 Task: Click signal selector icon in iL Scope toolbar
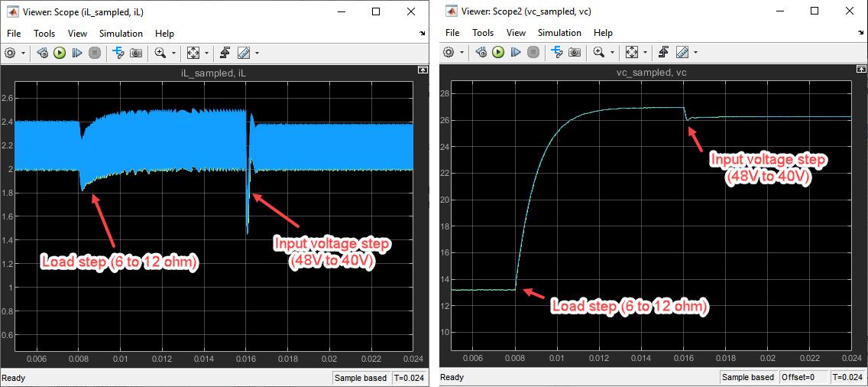[x=118, y=54]
